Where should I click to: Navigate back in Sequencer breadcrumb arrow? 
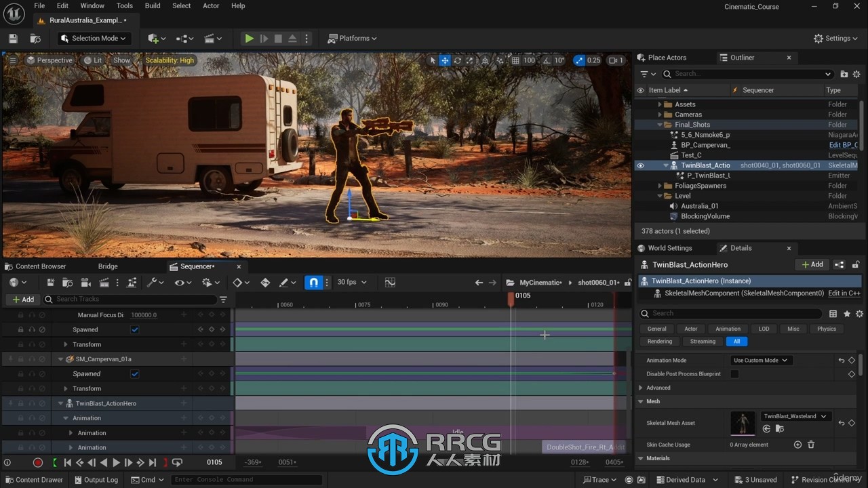click(x=479, y=283)
